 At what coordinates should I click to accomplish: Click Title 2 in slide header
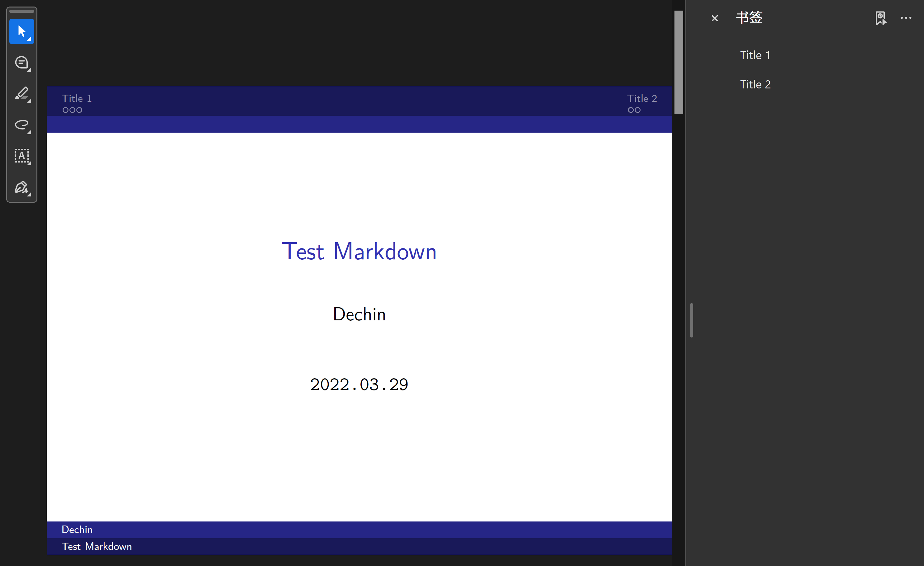click(x=642, y=98)
